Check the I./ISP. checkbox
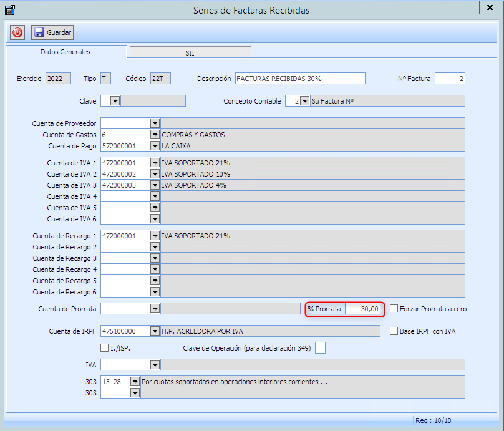Image resolution: width=504 pixels, height=431 pixels. point(104,348)
